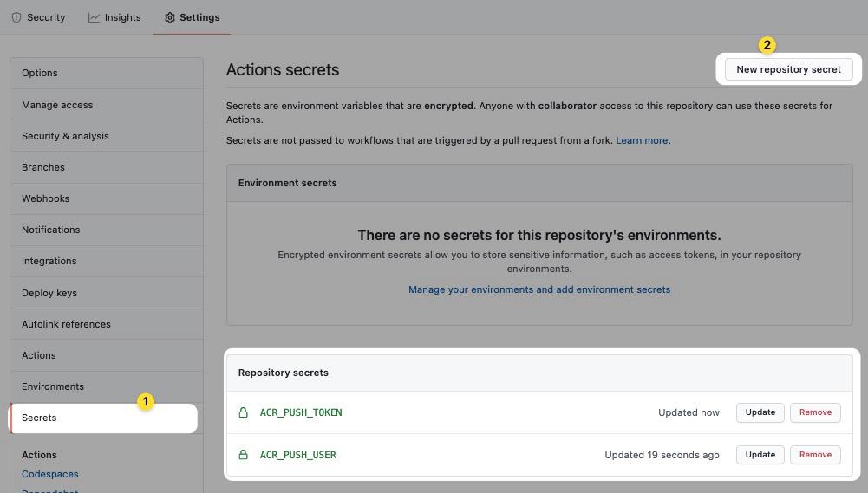Go to Deploy keys settings
Image resolution: width=868 pixels, height=493 pixels.
click(x=107, y=293)
